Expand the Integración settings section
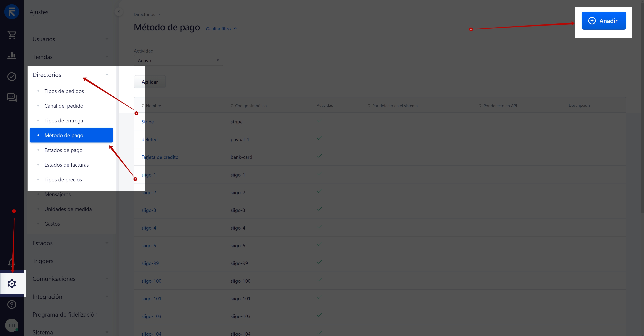Viewport: 644px width, 336px height. point(71,297)
